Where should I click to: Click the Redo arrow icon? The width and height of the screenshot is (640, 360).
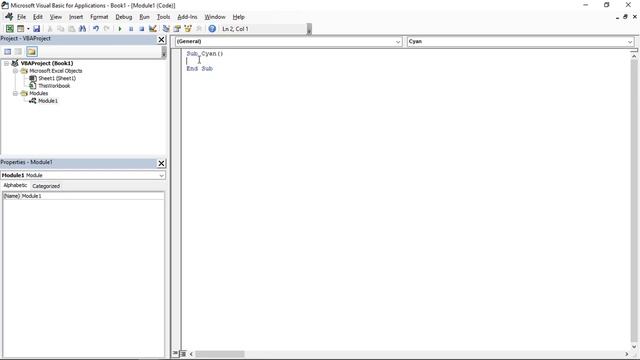coord(107,29)
